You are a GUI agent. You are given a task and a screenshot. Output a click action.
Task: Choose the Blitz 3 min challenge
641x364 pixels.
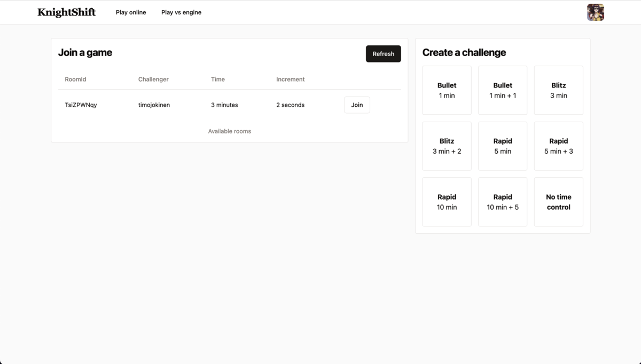tap(558, 90)
